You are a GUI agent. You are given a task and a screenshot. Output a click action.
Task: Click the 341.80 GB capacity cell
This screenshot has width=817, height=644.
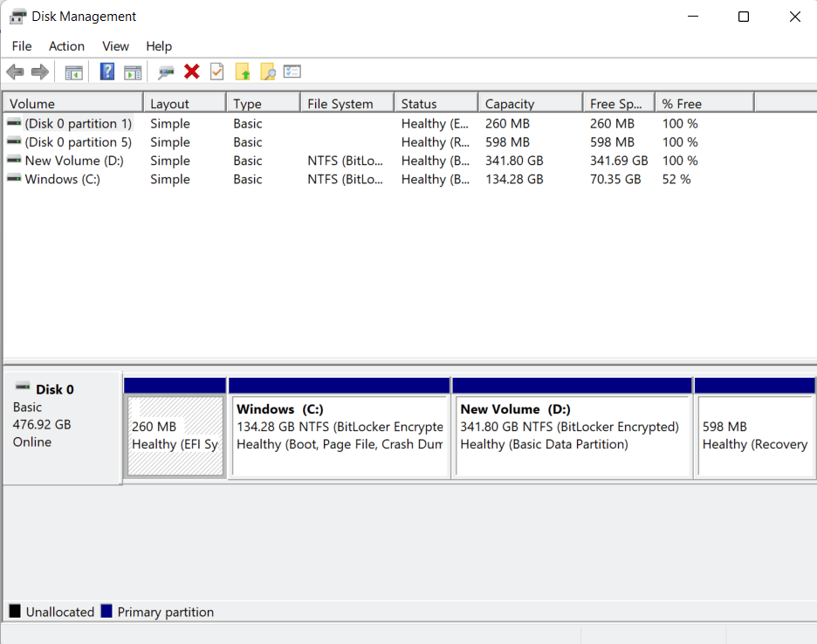tap(514, 161)
